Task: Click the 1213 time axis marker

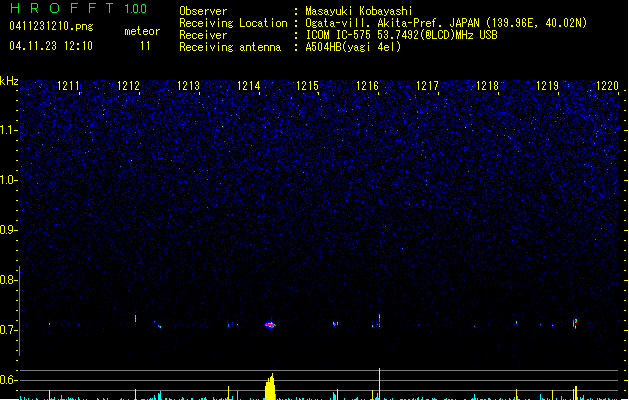Action: click(188, 86)
